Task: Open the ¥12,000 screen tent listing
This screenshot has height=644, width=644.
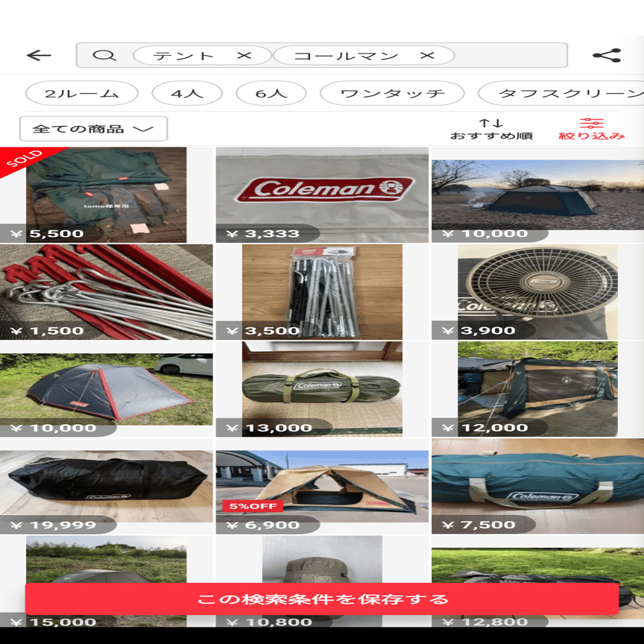Action: click(537, 389)
